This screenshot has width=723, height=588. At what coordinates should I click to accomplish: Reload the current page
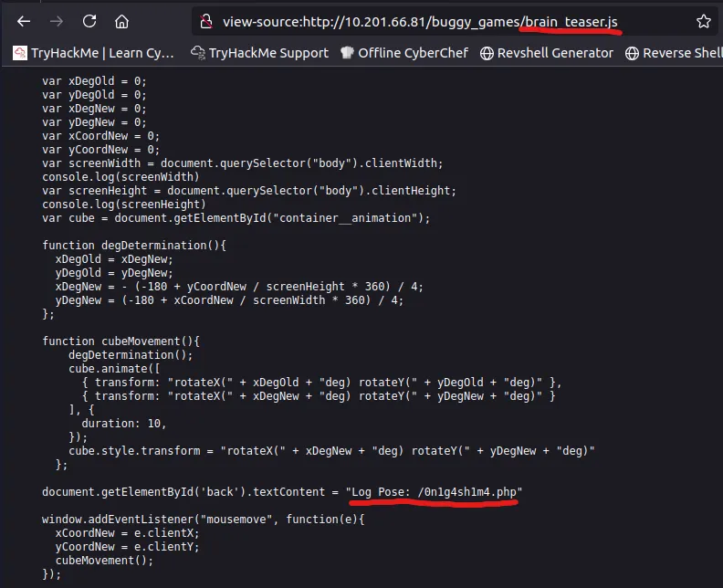point(89,21)
